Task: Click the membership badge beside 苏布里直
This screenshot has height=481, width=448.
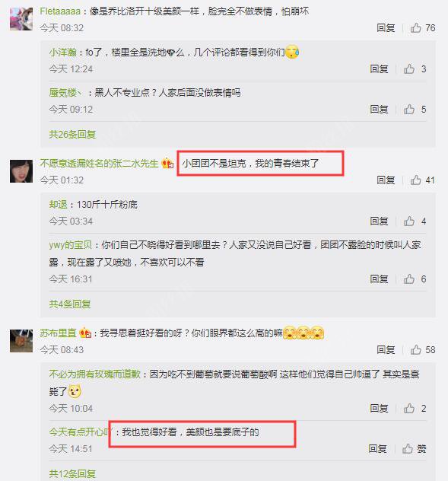Action: click(x=85, y=333)
